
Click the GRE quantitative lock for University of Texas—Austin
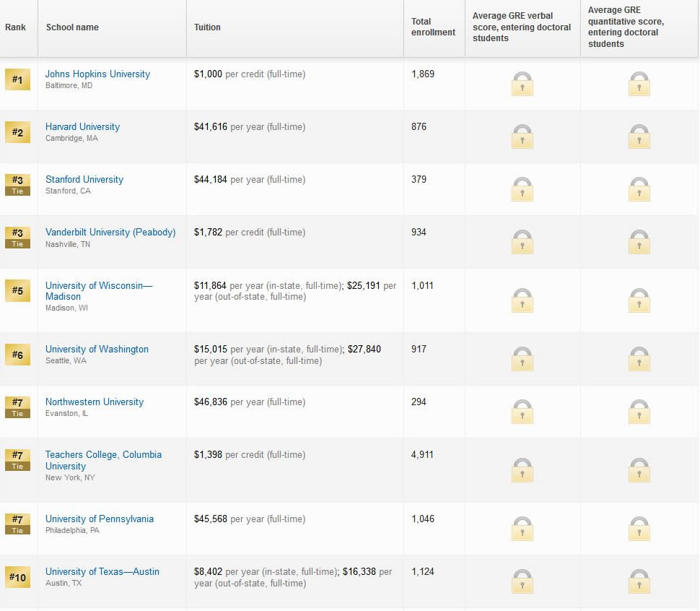[639, 581]
